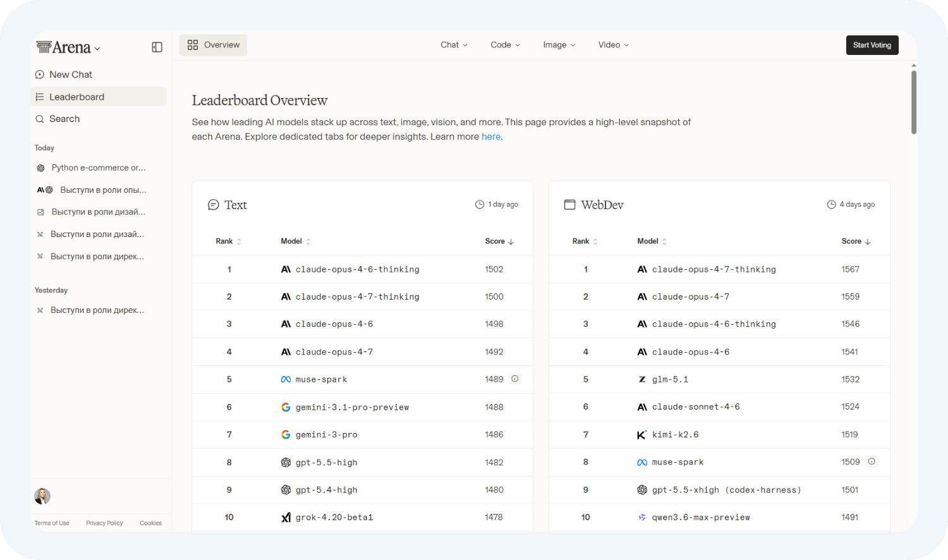Open the Leaderboard sidebar item

[x=99, y=97]
